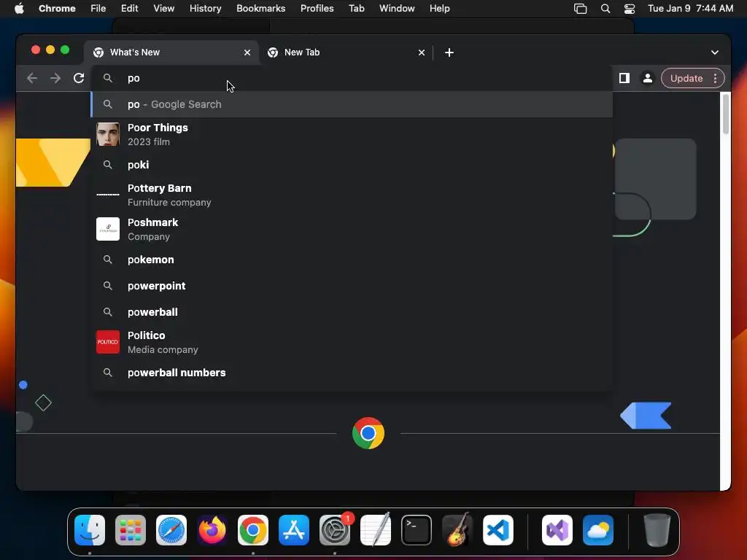The height and width of the screenshot is (560, 747).
Task: Open Chrome three-dot menu
Action: click(x=715, y=78)
